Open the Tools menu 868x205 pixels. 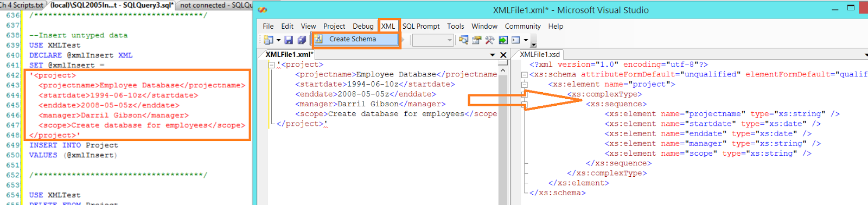[x=456, y=26]
